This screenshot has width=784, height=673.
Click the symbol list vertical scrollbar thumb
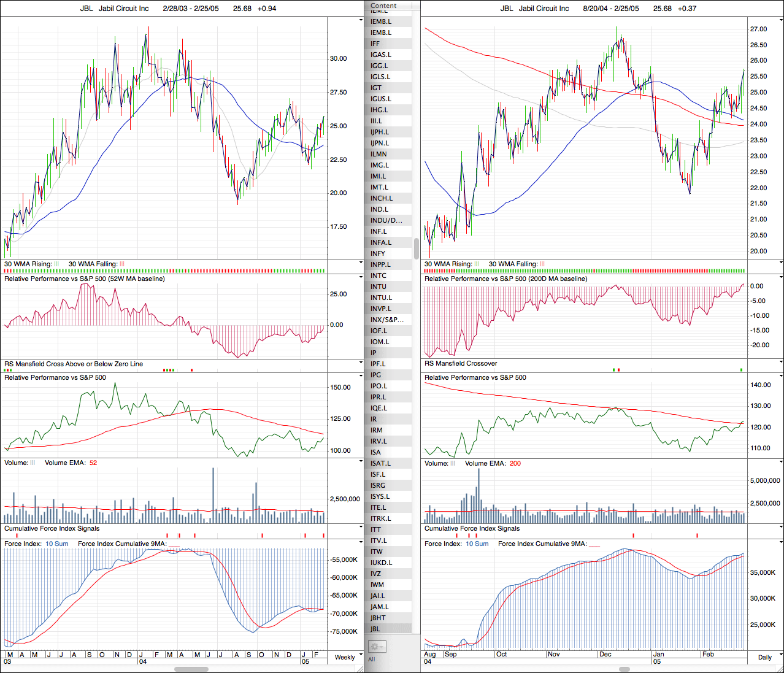coord(417,248)
